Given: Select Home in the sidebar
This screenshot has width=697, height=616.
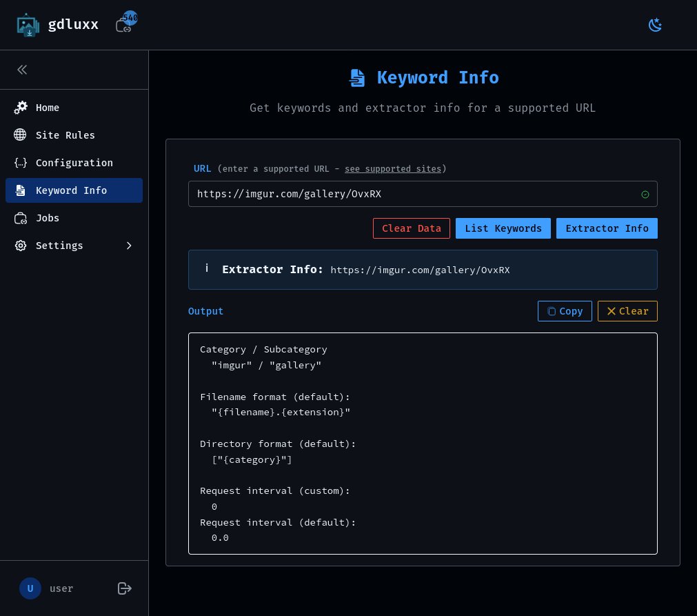Looking at the screenshot, I should coord(48,107).
